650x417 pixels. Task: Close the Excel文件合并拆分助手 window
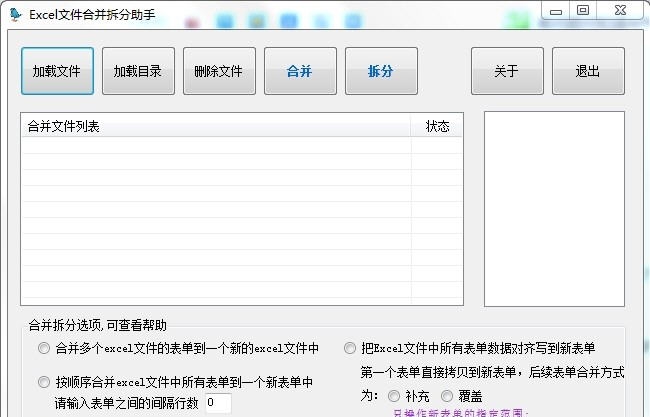tap(621, 10)
